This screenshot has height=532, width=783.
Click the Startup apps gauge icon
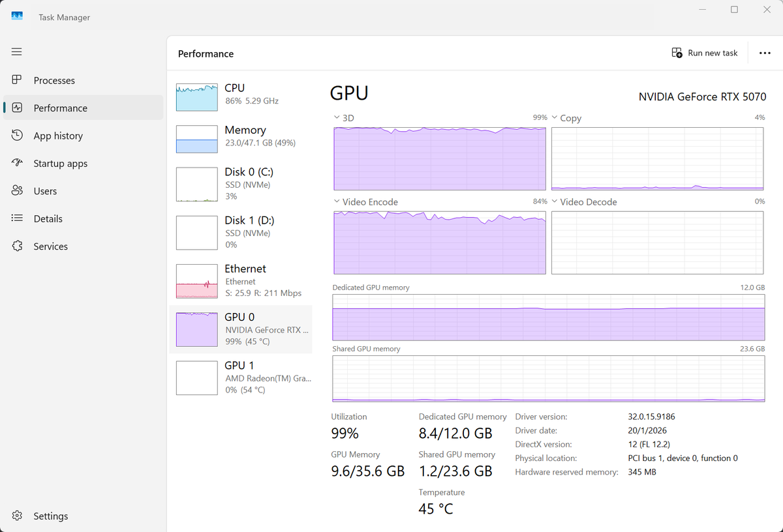17,163
